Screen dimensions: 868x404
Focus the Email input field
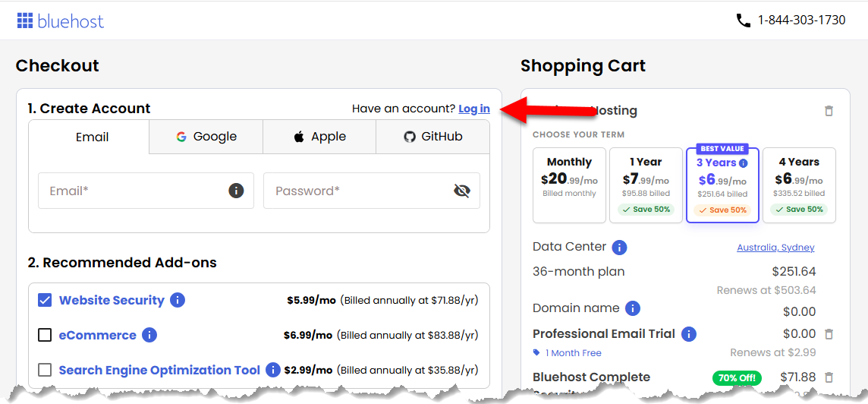pyautogui.click(x=146, y=191)
